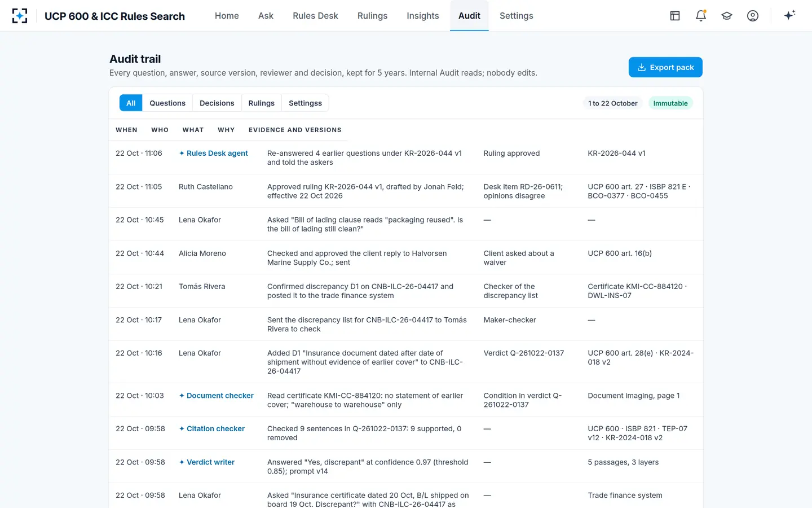Click Tomás Rivera in the 10:21 row
Screen dimensions: 812x508
click(202, 287)
